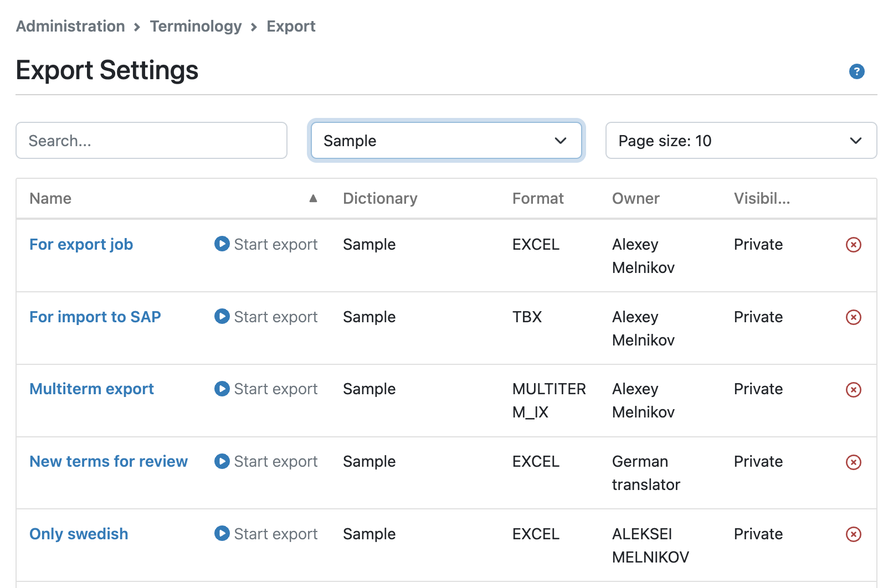Start export for 'Multiterm export'
The height and width of the screenshot is (588, 883).
(266, 389)
